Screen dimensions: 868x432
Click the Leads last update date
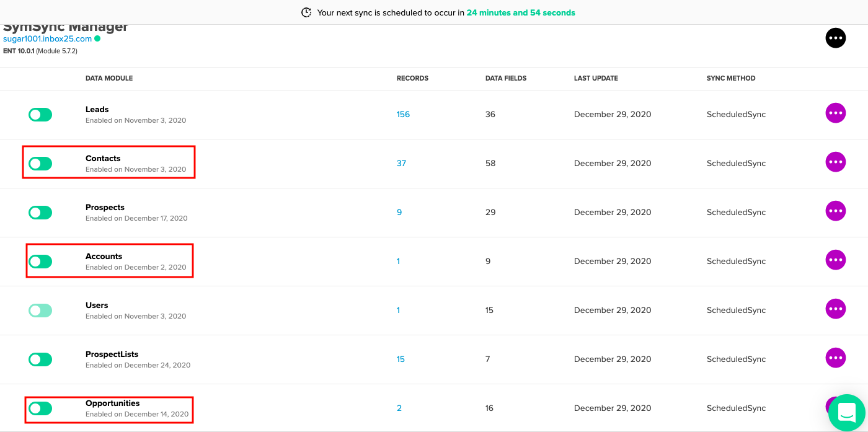tap(613, 115)
